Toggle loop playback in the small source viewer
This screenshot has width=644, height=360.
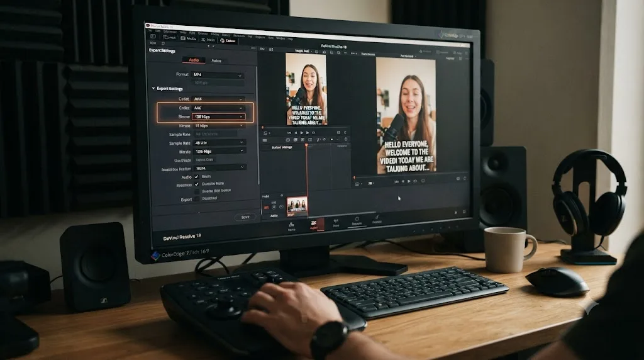(x=314, y=133)
